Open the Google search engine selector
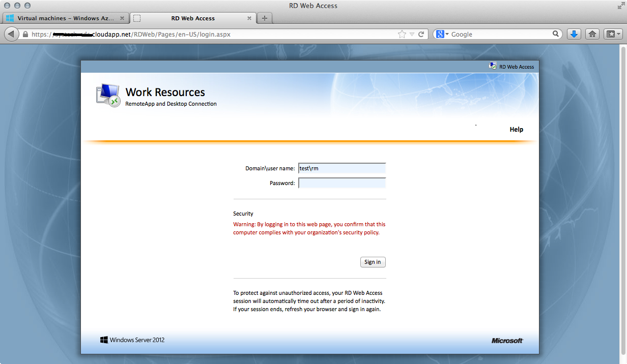 tap(443, 34)
